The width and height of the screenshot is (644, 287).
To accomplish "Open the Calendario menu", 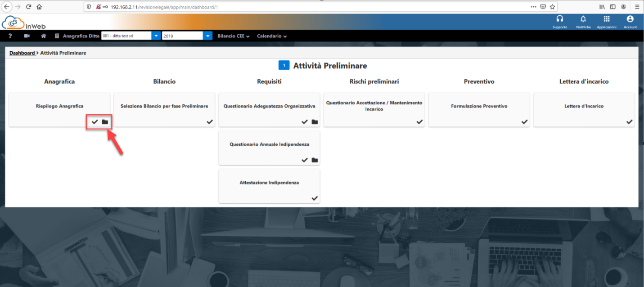I will tap(271, 36).
